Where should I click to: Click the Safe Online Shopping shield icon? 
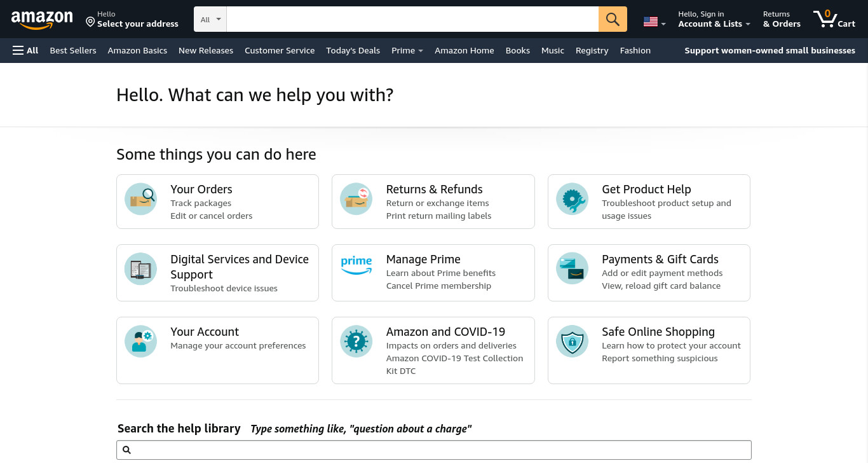[572, 342]
